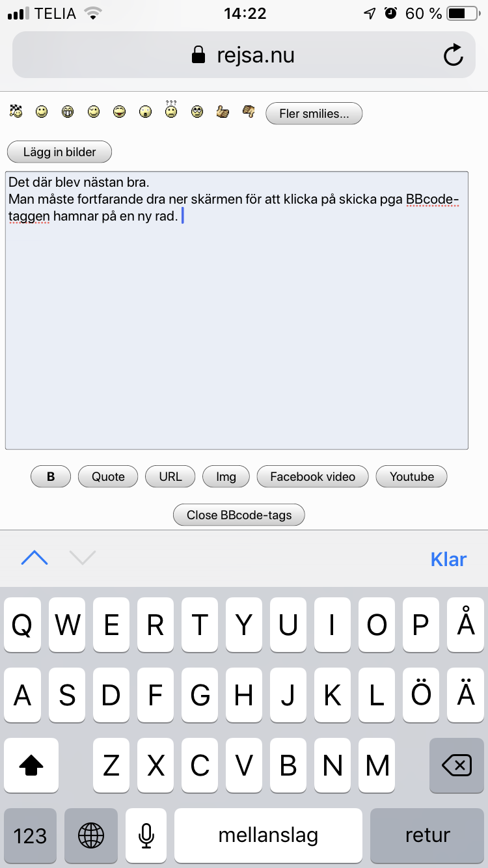Insert a Youtube BBcode tag
Image resolution: width=488 pixels, height=868 pixels.
point(412,477)
